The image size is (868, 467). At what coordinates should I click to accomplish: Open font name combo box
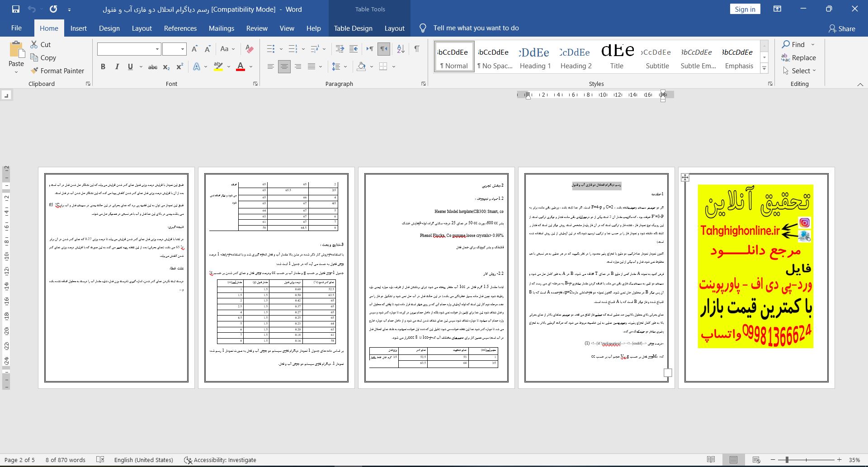tap(129, 49)
